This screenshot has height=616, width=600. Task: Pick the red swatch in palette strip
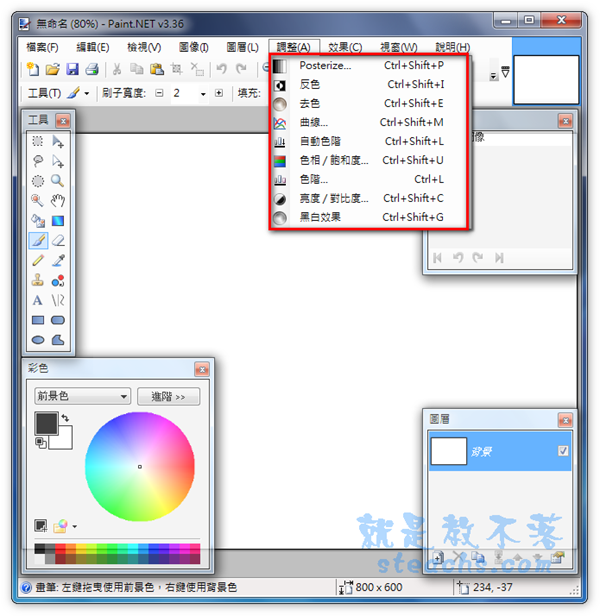(60, 548)
